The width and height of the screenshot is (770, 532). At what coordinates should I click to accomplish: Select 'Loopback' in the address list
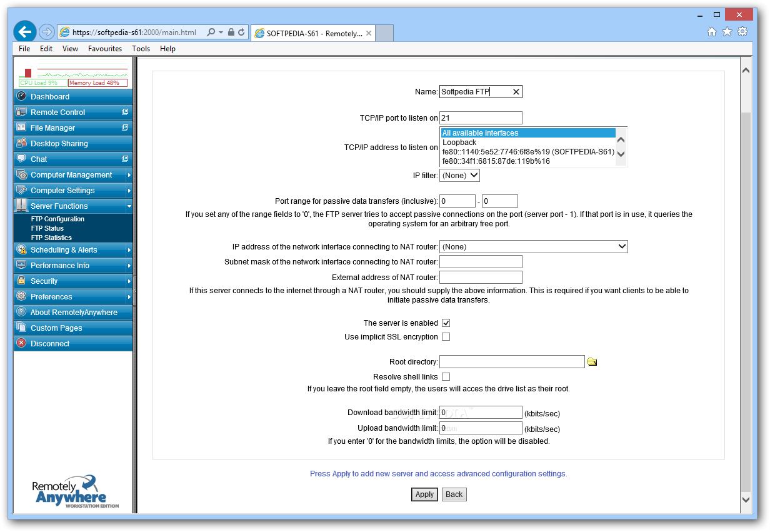pyautogui.click(x=528, y=143)
